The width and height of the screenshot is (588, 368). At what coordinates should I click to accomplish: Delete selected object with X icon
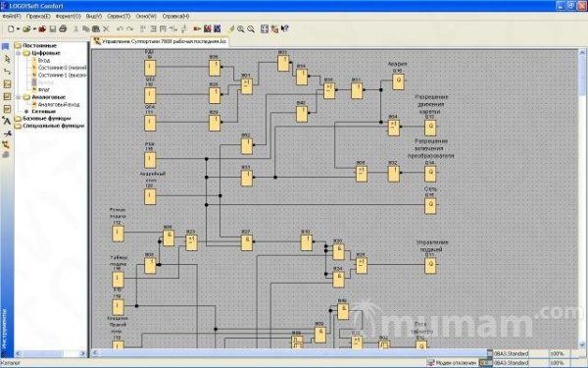pos(106,28)
